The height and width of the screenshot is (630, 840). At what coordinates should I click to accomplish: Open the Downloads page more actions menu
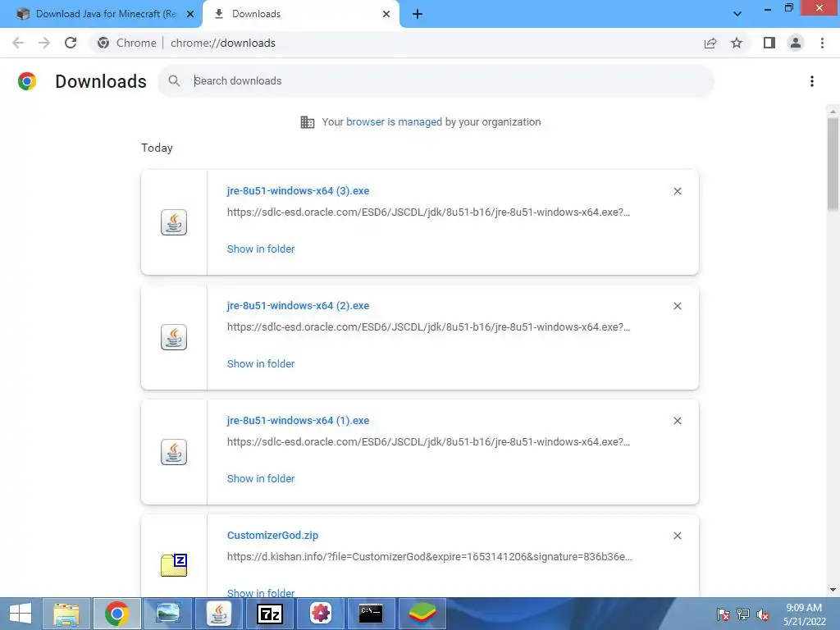coord(812,81)
